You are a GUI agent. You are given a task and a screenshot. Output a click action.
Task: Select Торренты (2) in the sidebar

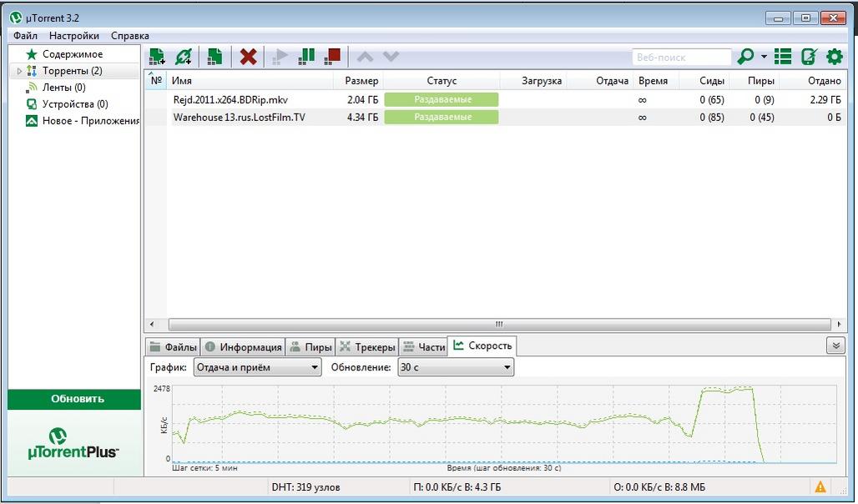coord(73,71)
